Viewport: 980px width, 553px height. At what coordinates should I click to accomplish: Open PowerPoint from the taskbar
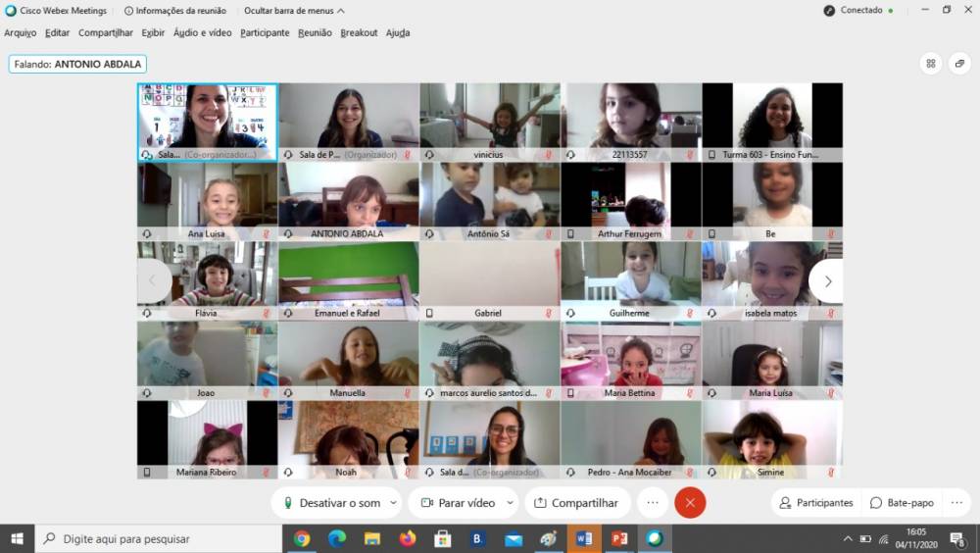coord(619,538)
